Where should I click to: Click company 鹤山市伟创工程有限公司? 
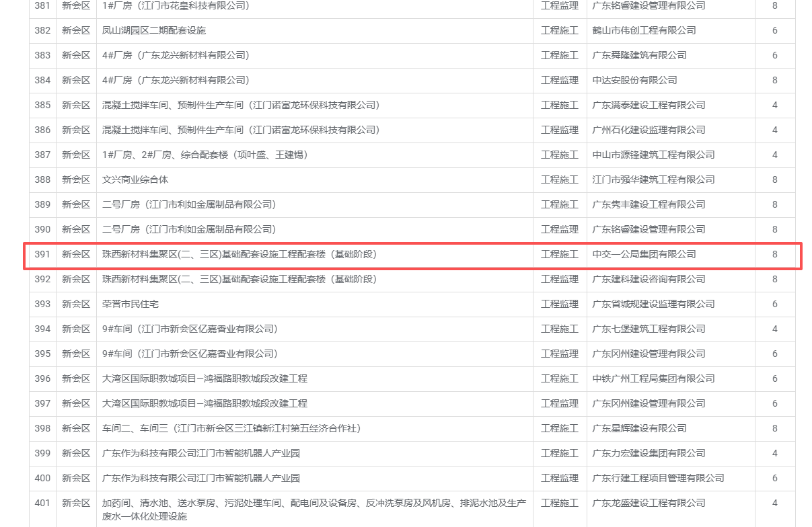pyautogui.click(x=644, y=30)
